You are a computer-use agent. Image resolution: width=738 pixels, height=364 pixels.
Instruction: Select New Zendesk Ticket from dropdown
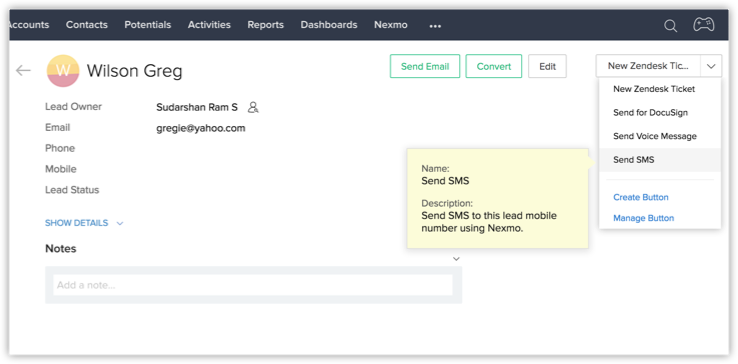(660, 89)
